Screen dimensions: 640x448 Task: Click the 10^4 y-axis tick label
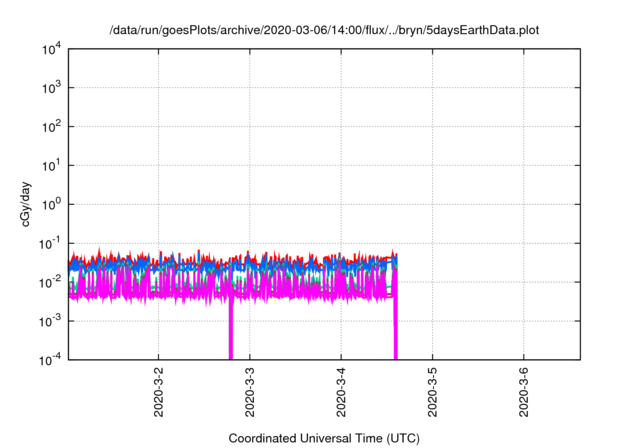coord(52,49)
